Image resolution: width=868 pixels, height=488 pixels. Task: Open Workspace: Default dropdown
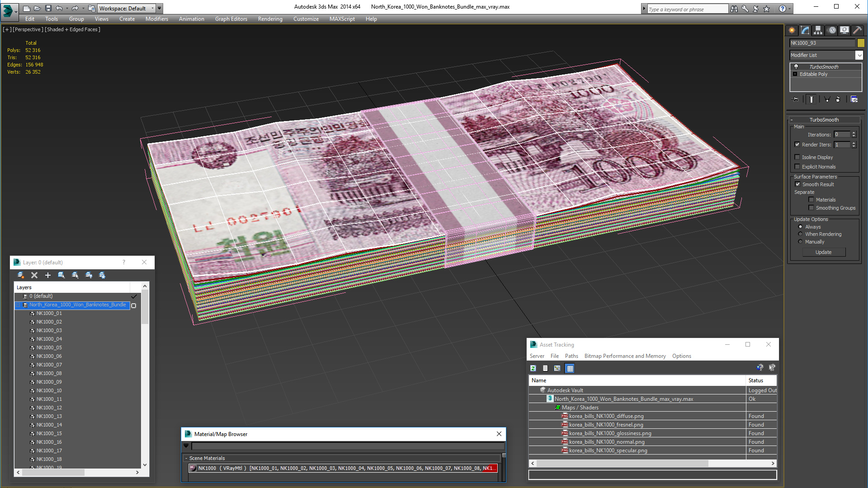[126, 8]
